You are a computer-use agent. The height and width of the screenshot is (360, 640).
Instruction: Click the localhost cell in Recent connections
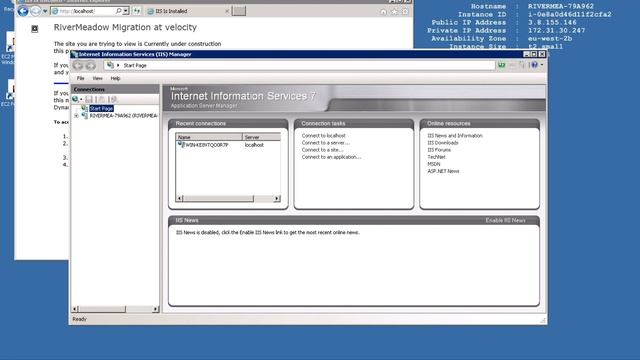254,145
